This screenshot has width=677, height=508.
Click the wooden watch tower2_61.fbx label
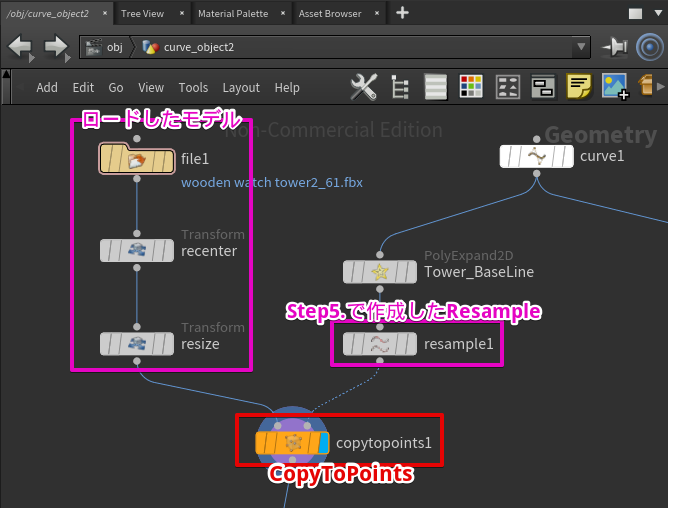pos(272,183)
